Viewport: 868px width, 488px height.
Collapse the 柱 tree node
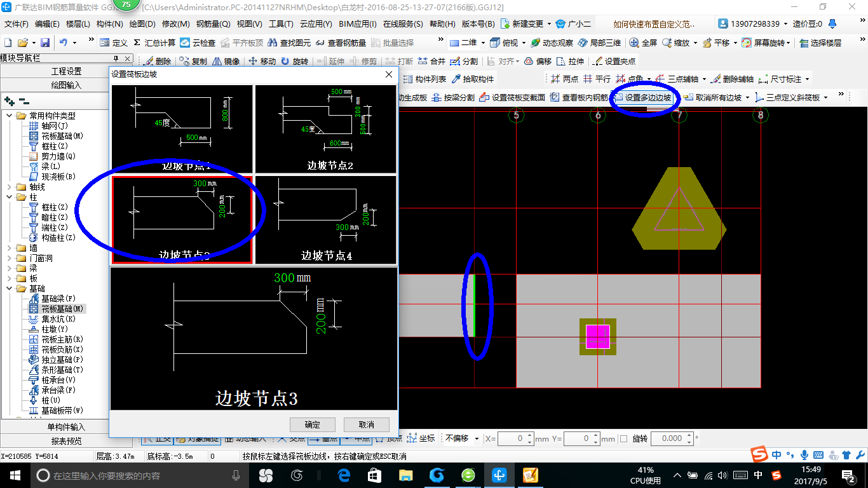coord(9,197)
